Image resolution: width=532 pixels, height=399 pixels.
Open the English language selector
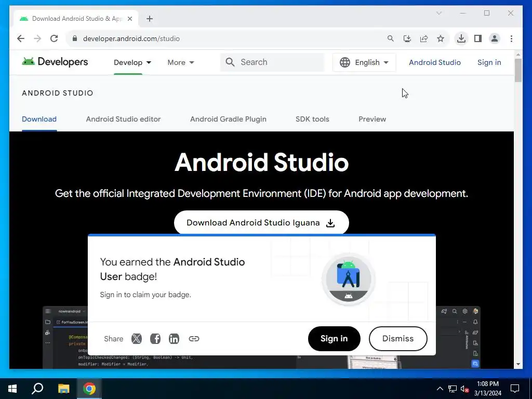pyautogui.click(x=364, y=62)
